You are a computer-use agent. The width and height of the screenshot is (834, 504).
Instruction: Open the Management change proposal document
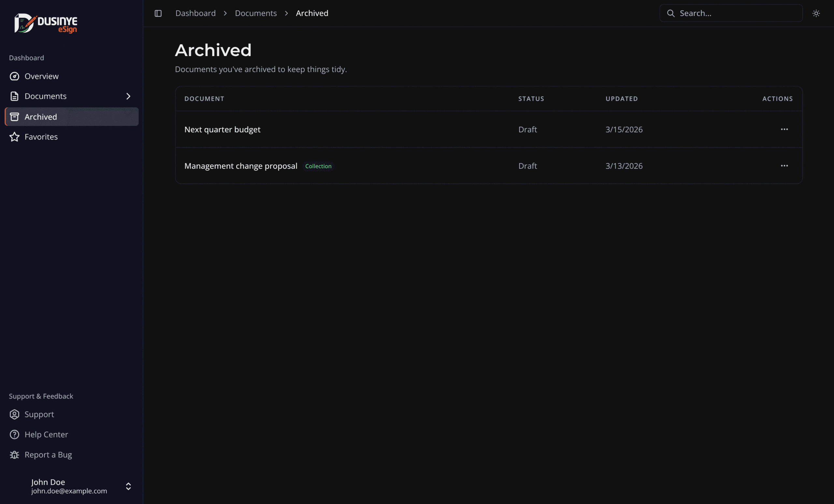pyautogui.click(x=241, y=166)
